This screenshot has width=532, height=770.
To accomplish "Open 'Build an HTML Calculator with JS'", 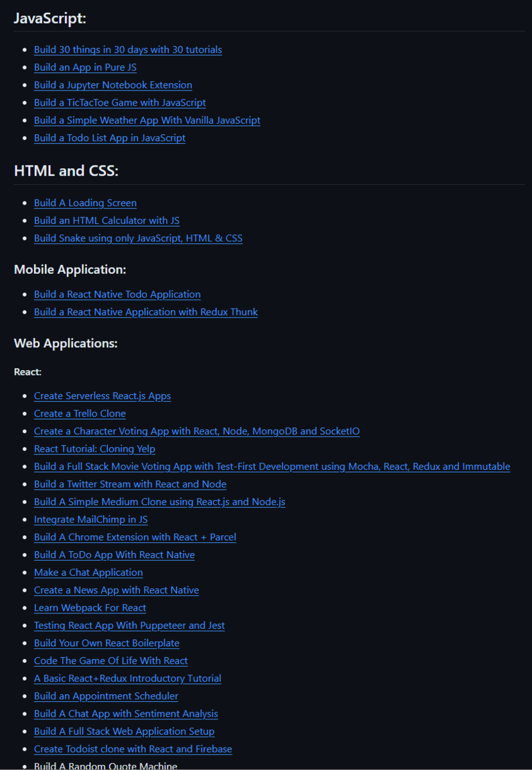I will 107,221.
